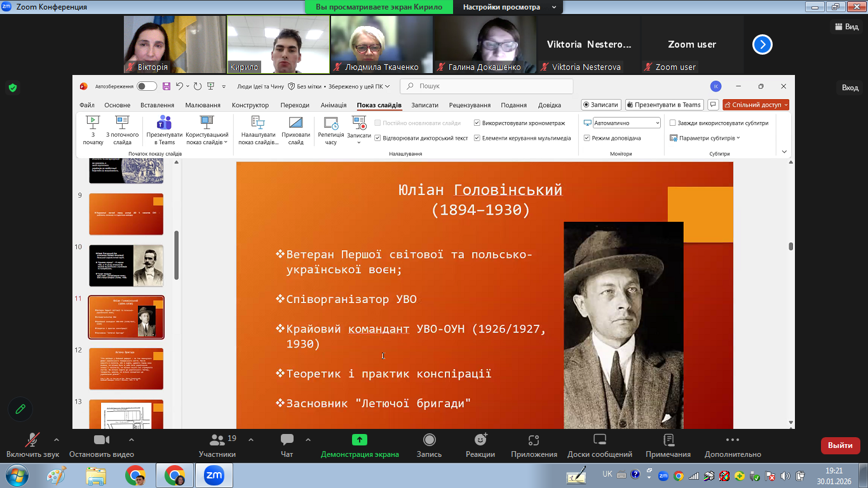Toggle the AutoSave switch
Image resolution: width=868 pixels, height=488 pixels.
click(146, 86)
